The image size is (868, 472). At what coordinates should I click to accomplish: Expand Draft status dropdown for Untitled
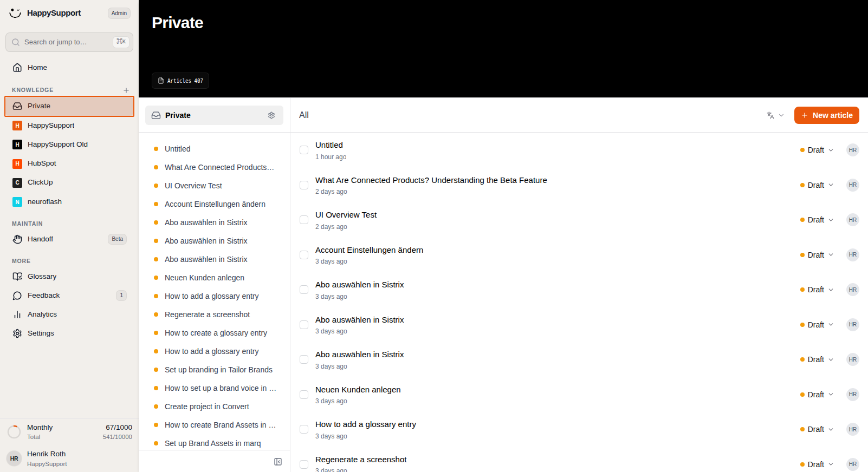(817, 150)
